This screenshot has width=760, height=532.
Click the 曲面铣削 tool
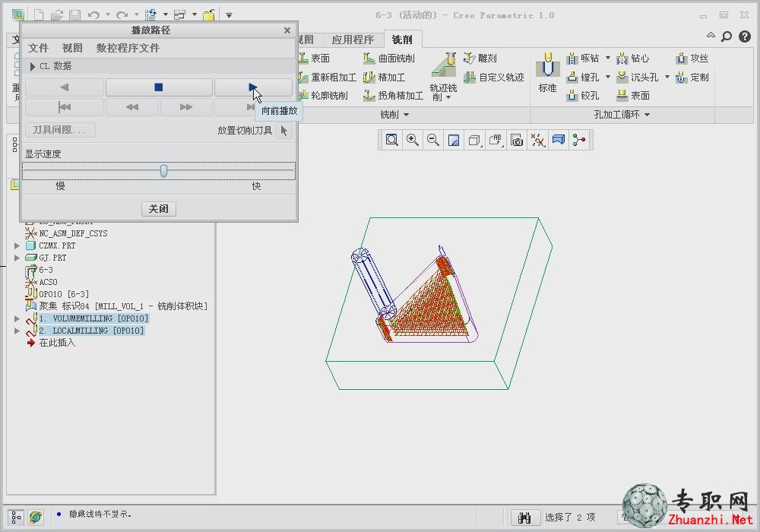pyautogui.click(x=389, y=59)
